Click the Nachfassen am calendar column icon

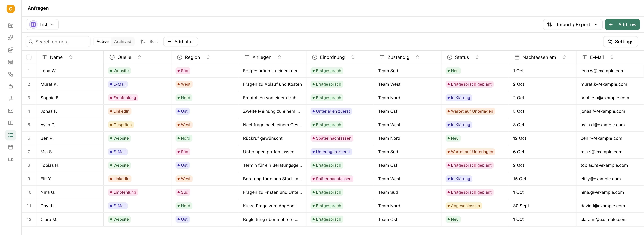tap(517, 57)
